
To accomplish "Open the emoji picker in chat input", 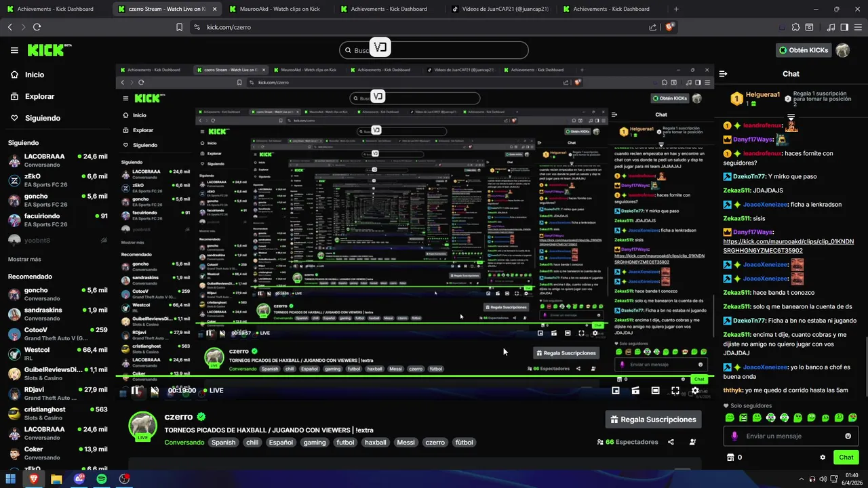I will [x=848, y=436].
